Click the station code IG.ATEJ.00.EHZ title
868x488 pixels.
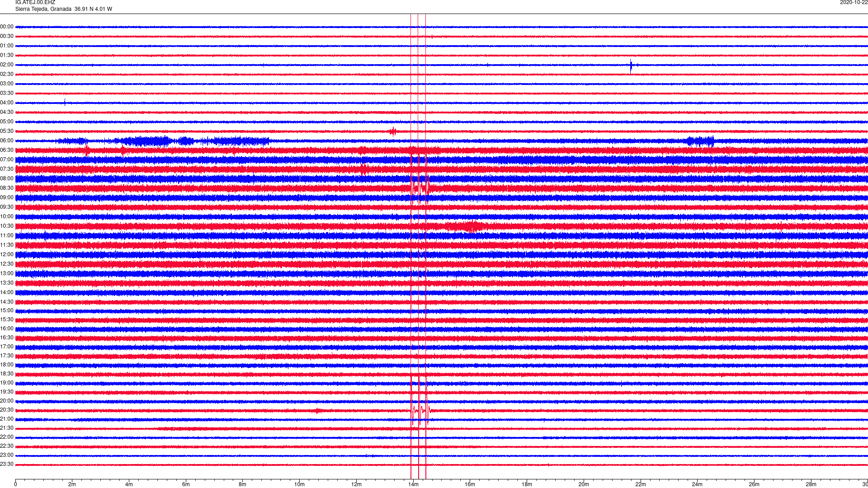pyautogui.click(x=35, y=3)
